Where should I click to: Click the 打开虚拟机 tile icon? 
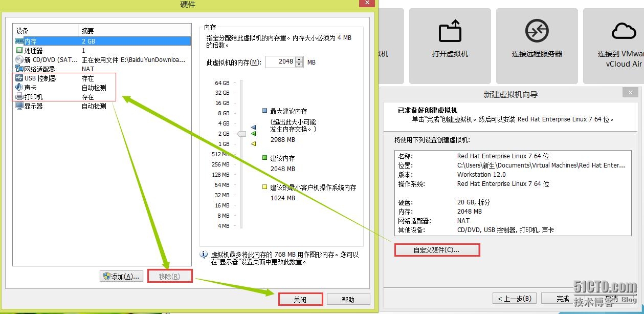click(x=450, y=31)
